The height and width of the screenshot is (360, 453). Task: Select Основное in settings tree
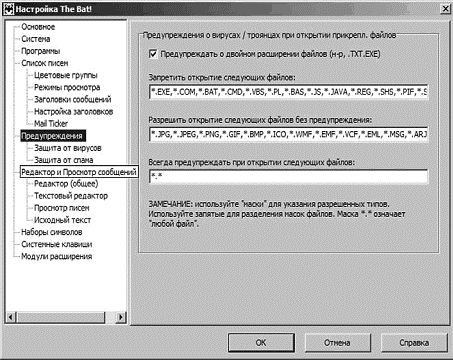point(38,27)
